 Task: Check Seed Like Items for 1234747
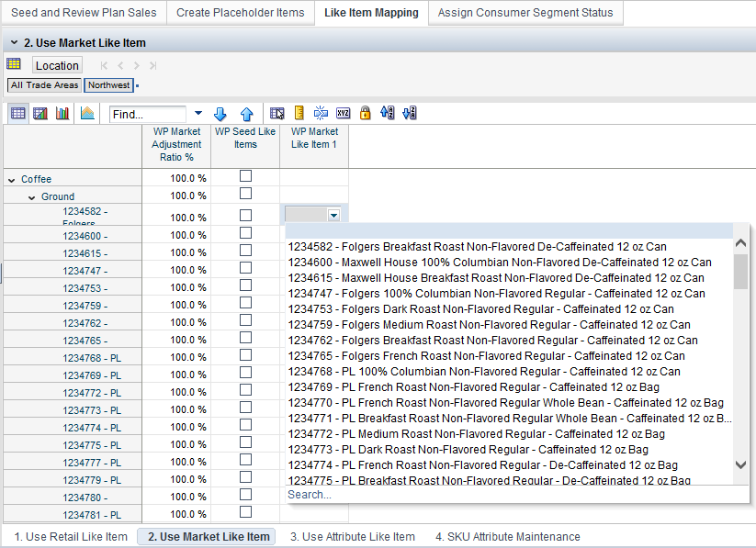pyautogui.click(x=246, y=267)
